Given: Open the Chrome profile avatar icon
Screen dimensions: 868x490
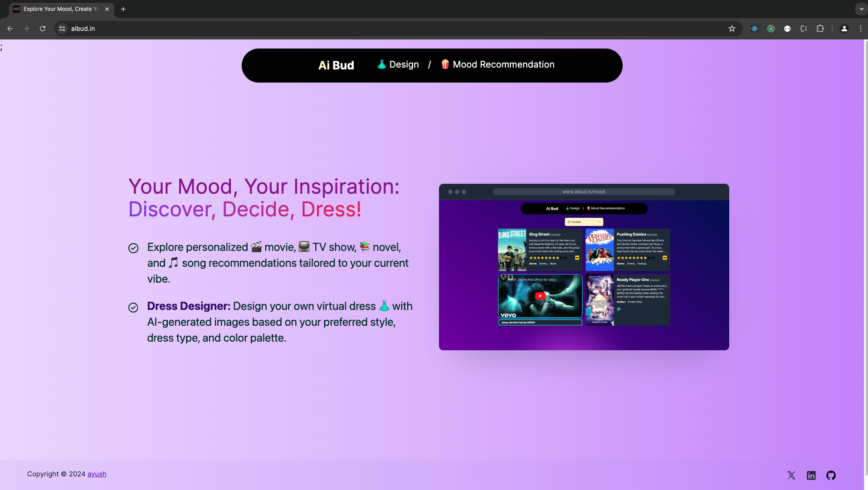Looking at the screenshot, I should click(844, 29).
